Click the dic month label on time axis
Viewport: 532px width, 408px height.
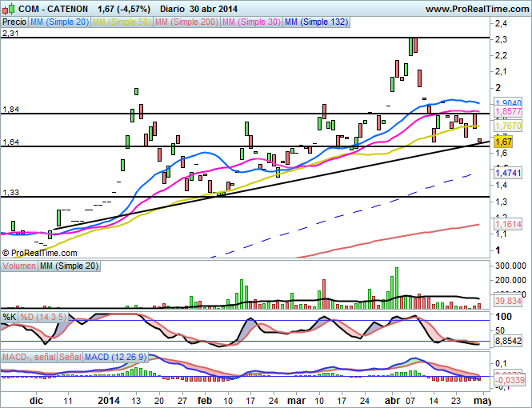pos(36,401)
